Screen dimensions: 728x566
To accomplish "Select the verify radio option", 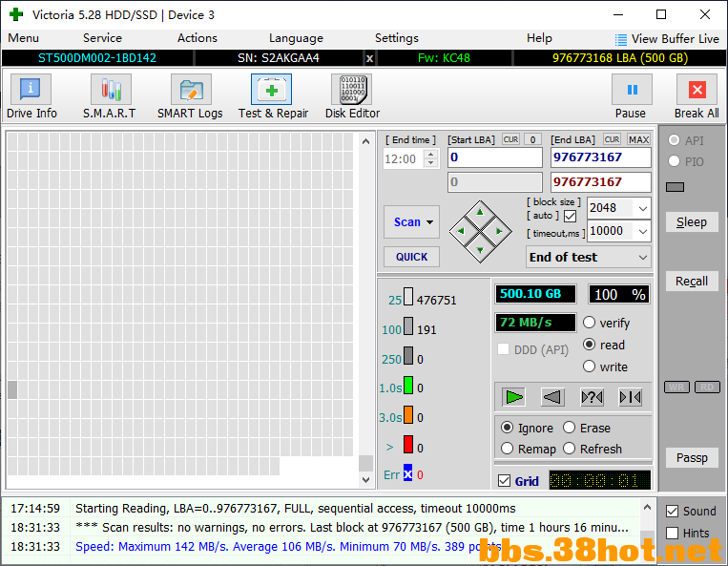I will [x=590, y=323].
